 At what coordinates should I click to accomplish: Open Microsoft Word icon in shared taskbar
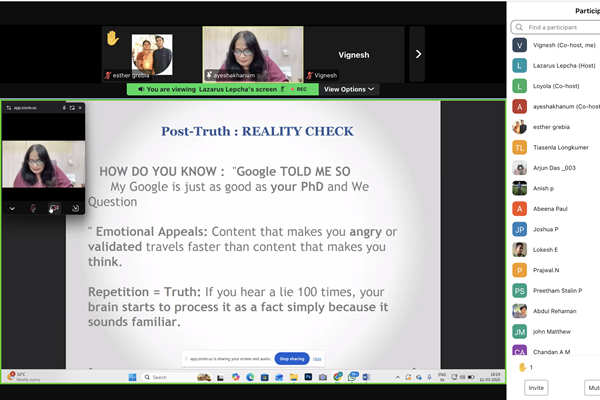coord(366,377)
